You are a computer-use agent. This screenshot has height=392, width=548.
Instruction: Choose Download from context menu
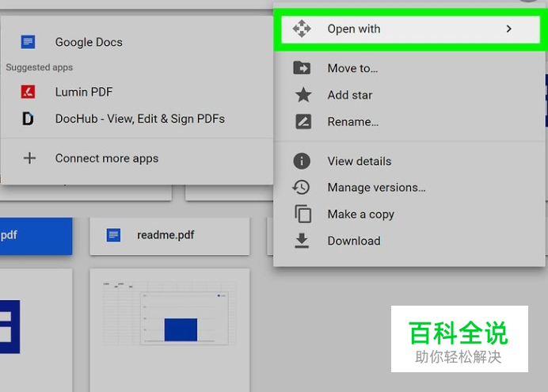point(409,241)
